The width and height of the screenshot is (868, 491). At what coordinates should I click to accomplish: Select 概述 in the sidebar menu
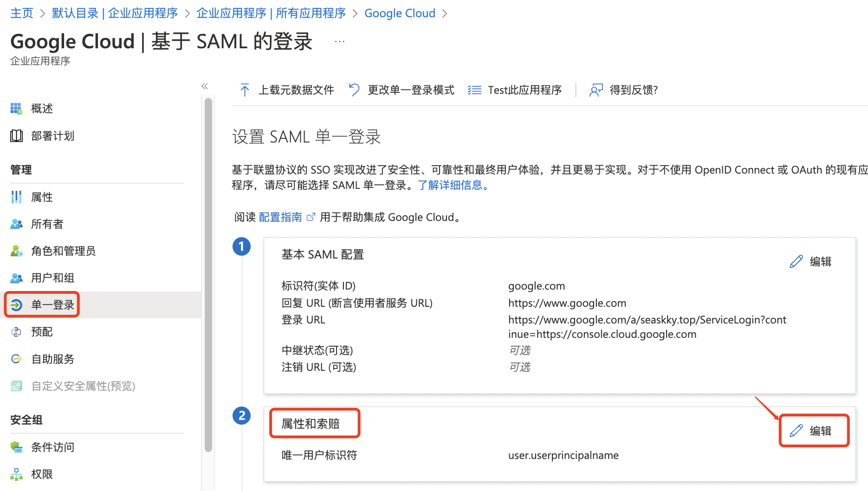point(42,109)
